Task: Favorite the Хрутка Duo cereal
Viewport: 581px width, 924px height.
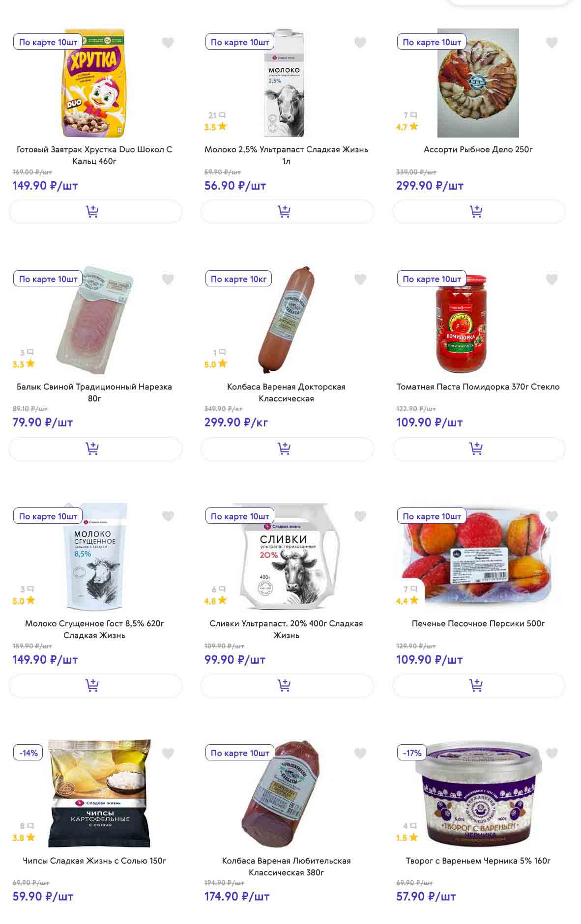Action: pyautogui.click(x=168, y=43)
